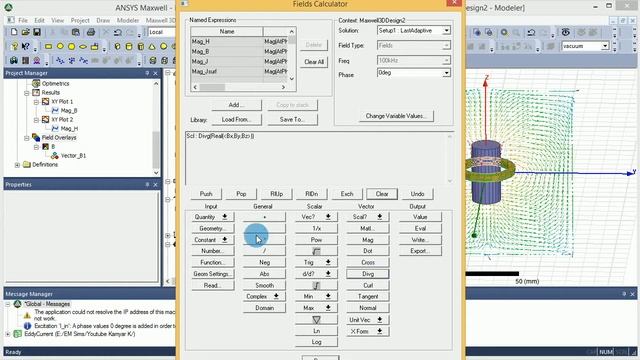Select the Draw ellipse tool
The image size is (640, 360).
click(83, 47)
